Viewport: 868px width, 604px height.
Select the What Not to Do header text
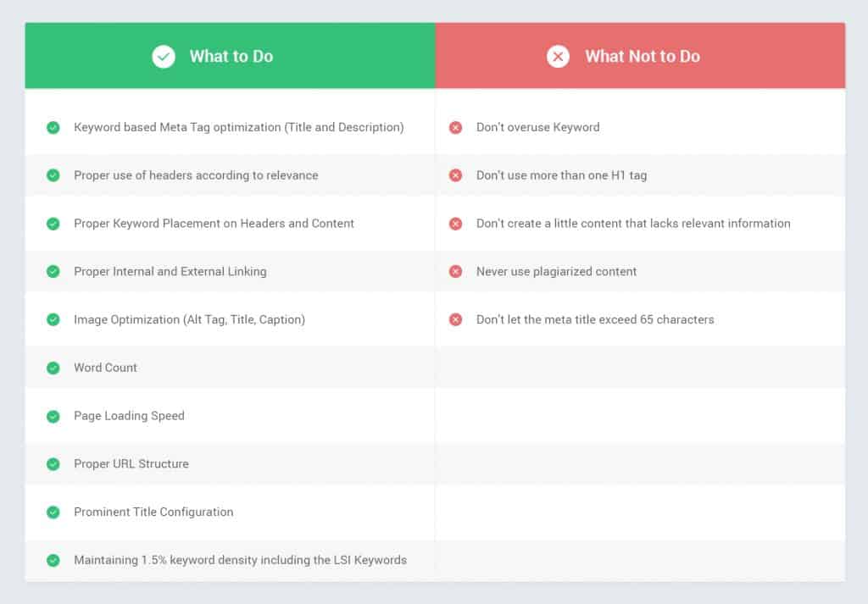point(642,57)
